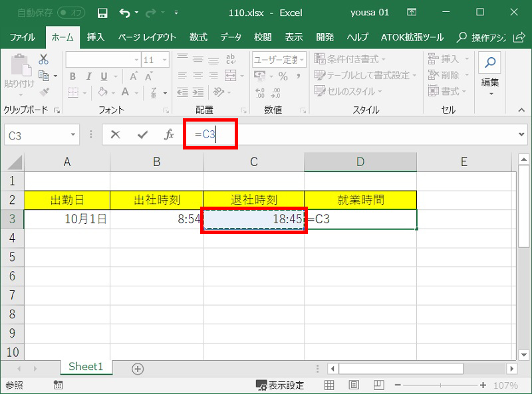This screenshot has height=394, width=532.
Task: Click the center align icon
Action: (198, 76)
